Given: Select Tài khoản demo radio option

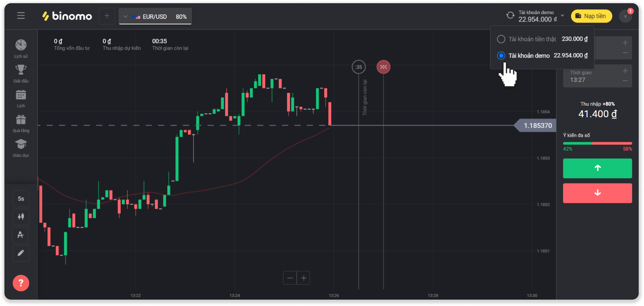Looking at the screenshot, I should click(x=501, y=56).
